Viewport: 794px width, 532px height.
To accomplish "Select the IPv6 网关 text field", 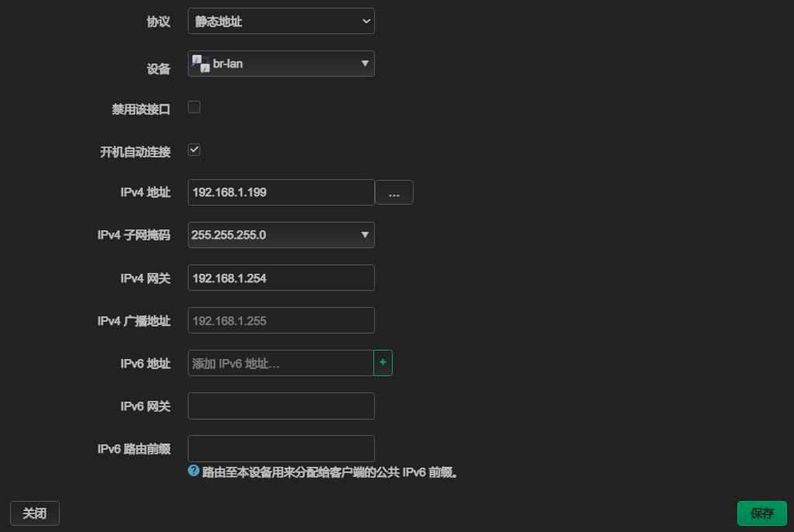I will (281, 406).
